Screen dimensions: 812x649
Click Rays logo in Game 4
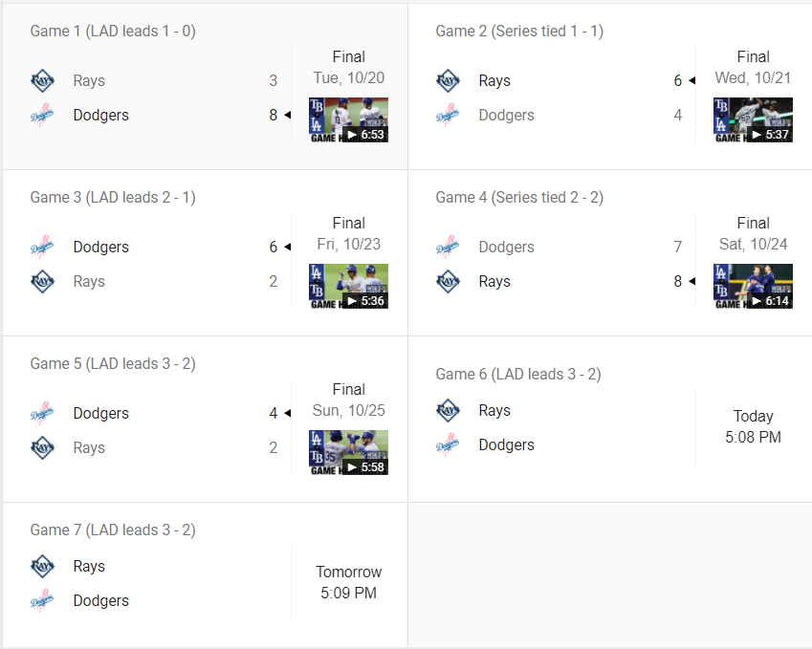click(x=448, y=282)
